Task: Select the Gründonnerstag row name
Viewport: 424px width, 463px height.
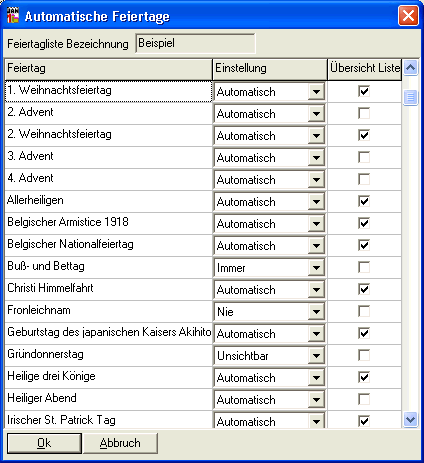Action: [108, 355]
